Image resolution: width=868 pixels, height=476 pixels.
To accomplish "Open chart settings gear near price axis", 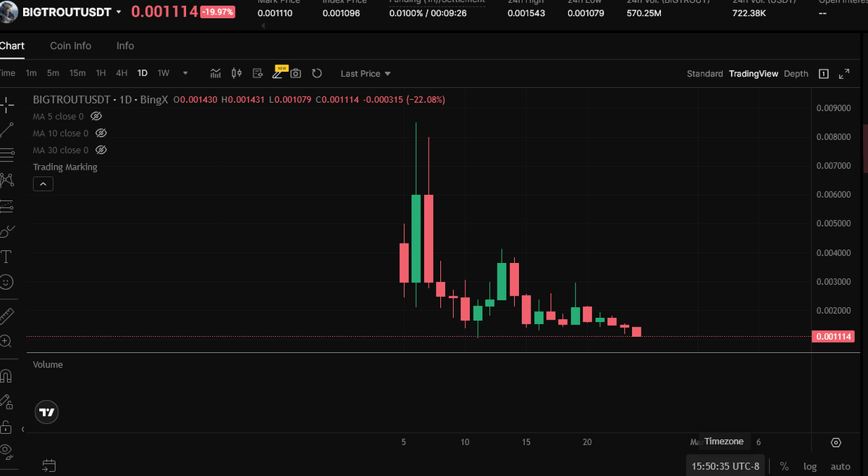I will (x=836, y=442).
